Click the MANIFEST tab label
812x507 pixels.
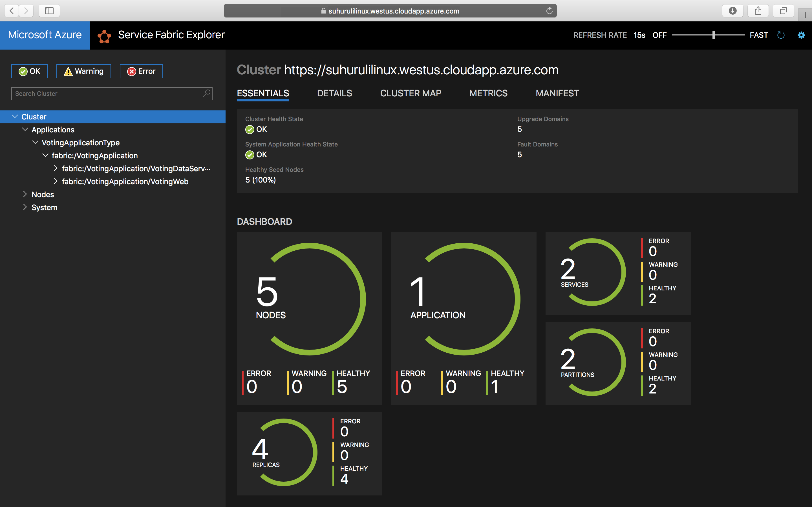(557, 93)
